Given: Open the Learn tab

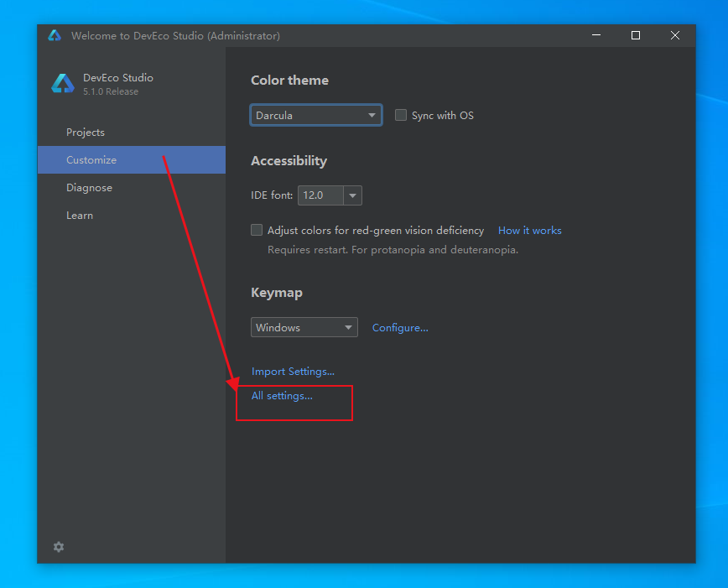Looking at the screenshot, I should pyautogui.click(x=80, y=216).
